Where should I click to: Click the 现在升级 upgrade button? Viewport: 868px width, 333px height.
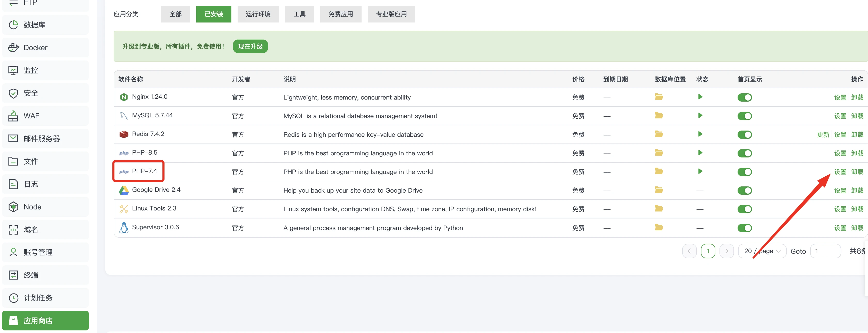[x=250, y=46]
